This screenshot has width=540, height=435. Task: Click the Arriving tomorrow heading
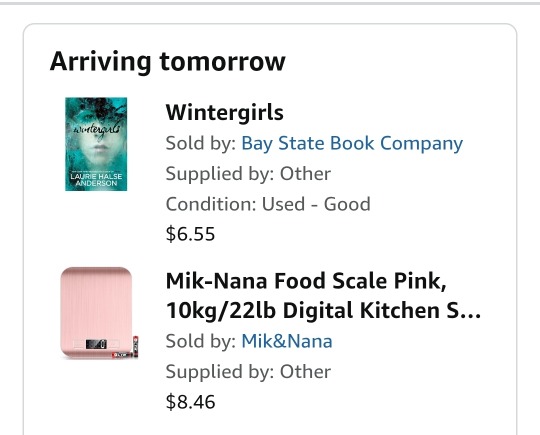tap(167, 61)
